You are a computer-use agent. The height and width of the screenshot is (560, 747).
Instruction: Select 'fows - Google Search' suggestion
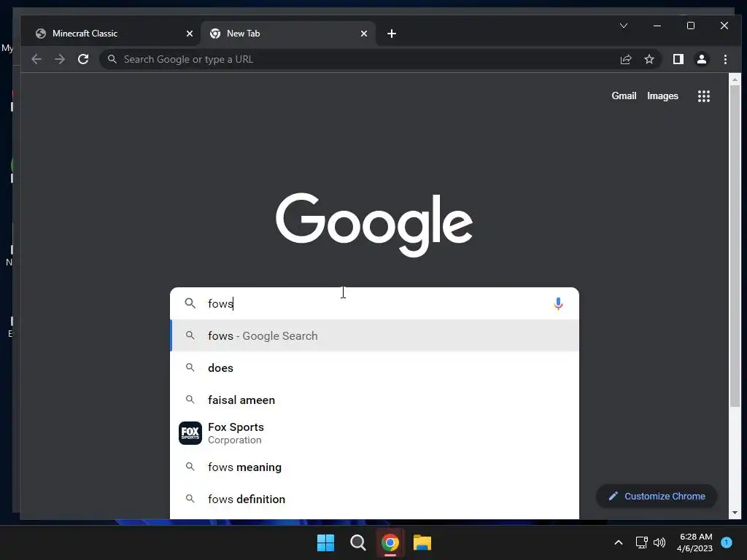coord(374,335)
